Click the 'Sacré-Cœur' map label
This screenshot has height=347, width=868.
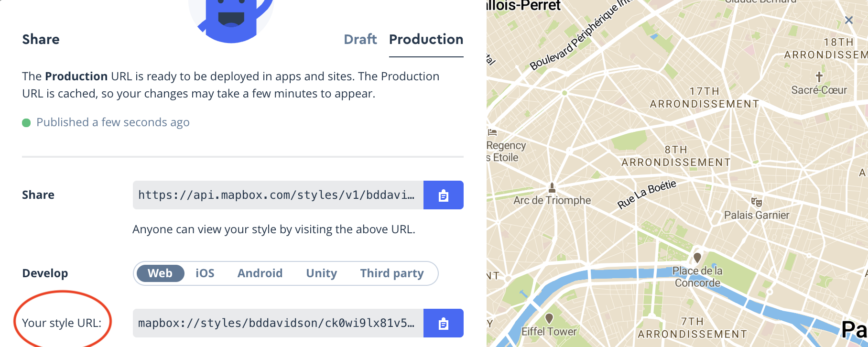[819, 90]
